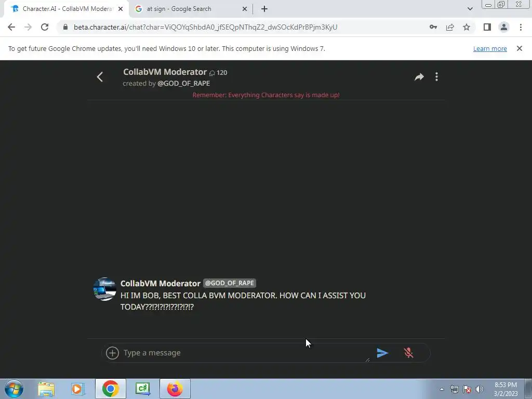This screenshot has width=532, height=399.
Task: Select the Chrome taskbar button
Action: coord(110,389)
